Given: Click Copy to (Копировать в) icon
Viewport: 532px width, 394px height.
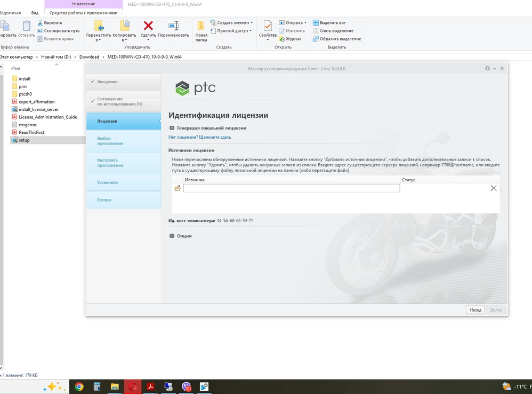Looking at the screenshot, I should (125, 26).
